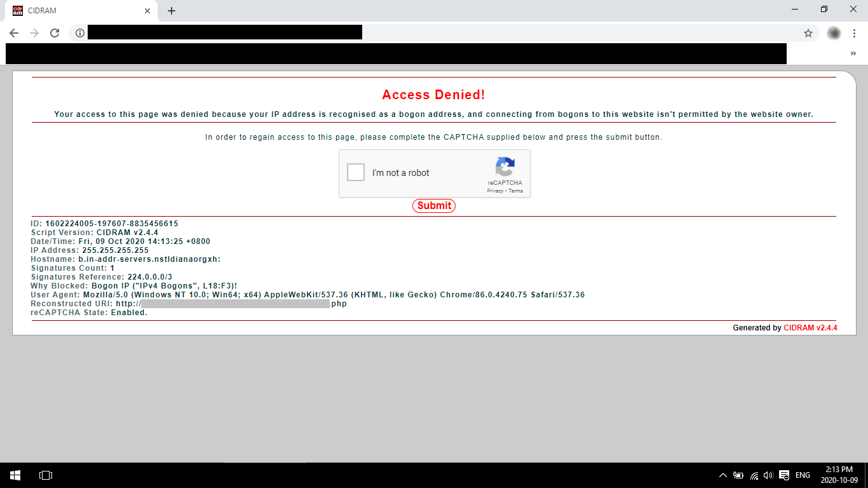Click the site information icon in address bar
The image size is (868, 488).
(x=79, y=33)
